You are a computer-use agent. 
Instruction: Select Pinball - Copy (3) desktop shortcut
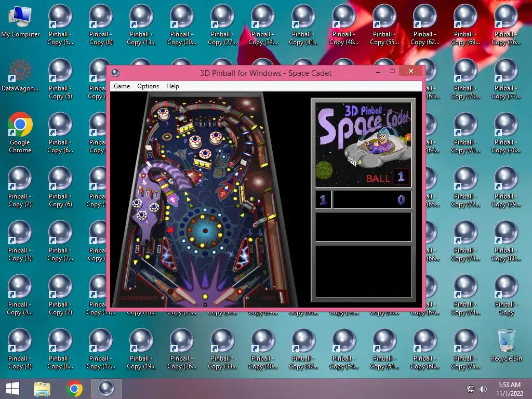(x=20, y=241)
